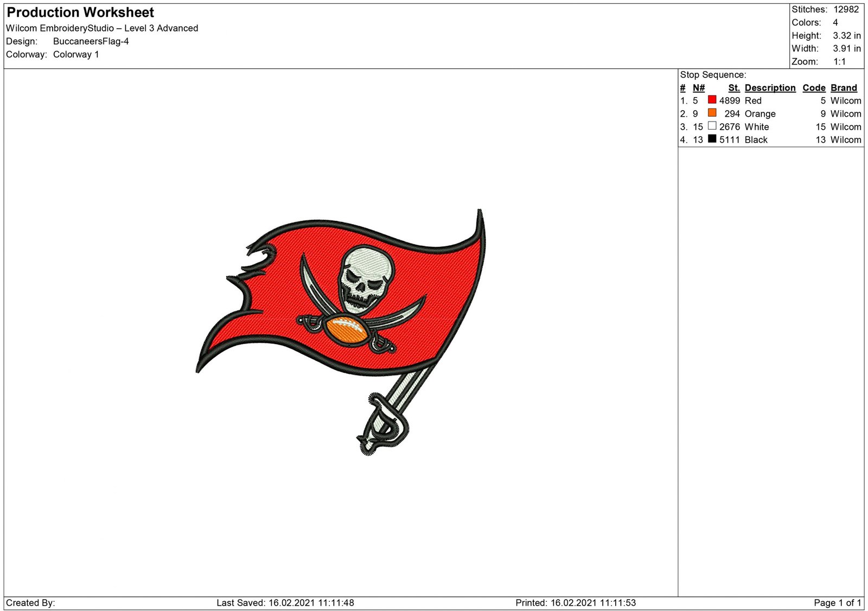The width and height of the screenshot is (868, 611).
Task: Click the Height value '3.32 in'
Action: (x=847, y=35)
